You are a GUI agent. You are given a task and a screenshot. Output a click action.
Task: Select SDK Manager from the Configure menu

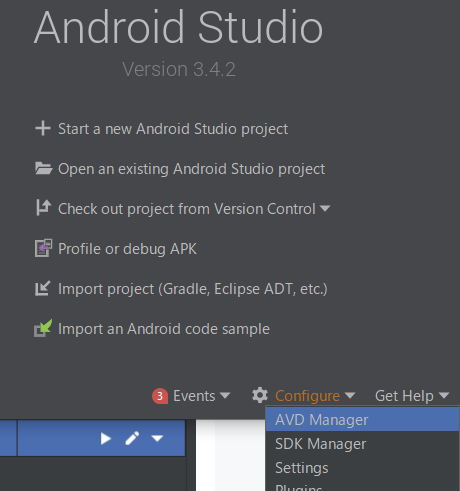tap(362, 444)
